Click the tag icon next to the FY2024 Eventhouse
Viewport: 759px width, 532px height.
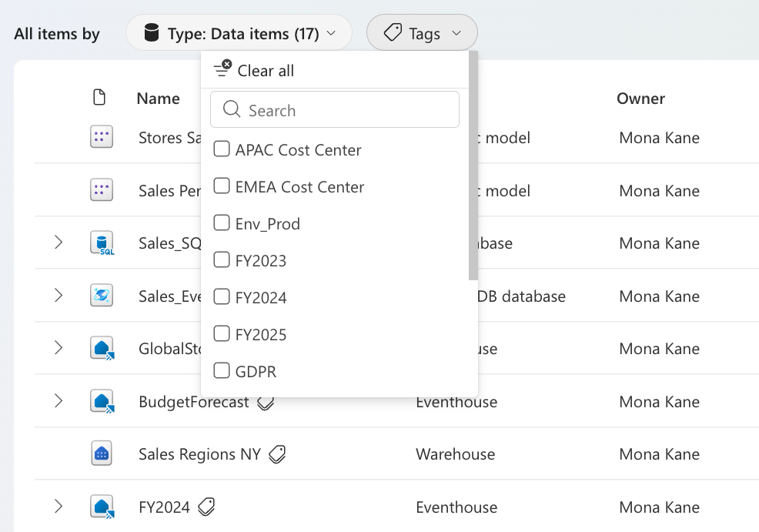(x=205, y=507)
